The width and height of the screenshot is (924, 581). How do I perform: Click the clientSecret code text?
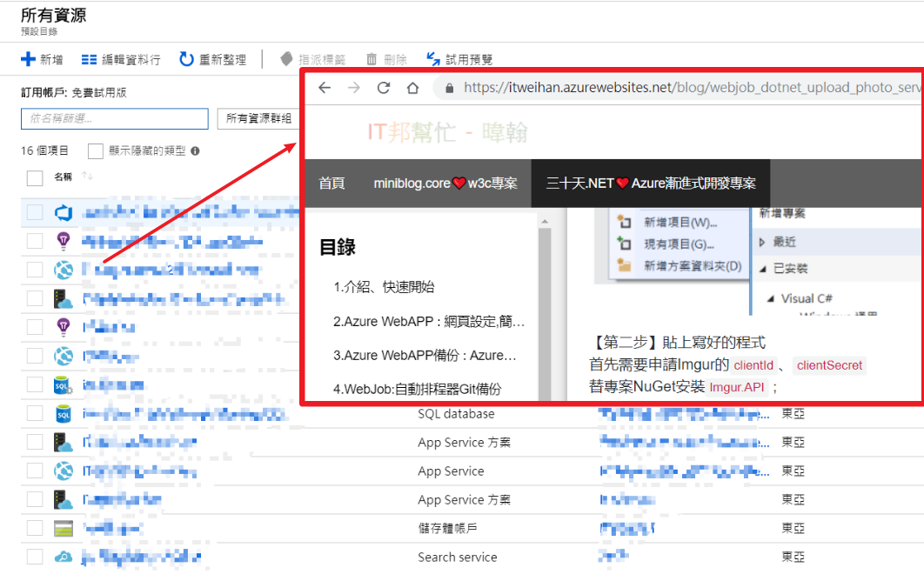point(829,365)
